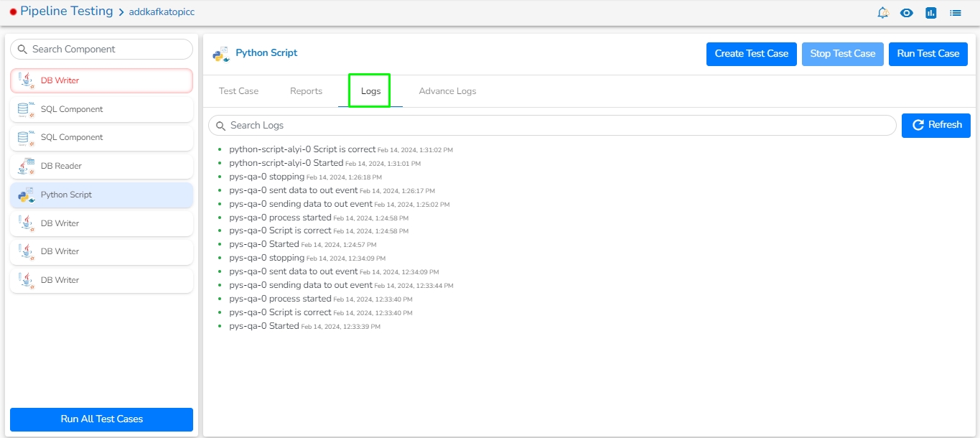Image resolution: width=980 pixels, height=438 pixels.
Task: Click log 'pys-qa-0 process started' 1:24:58 PM
Action: click(x=319, y=218)
